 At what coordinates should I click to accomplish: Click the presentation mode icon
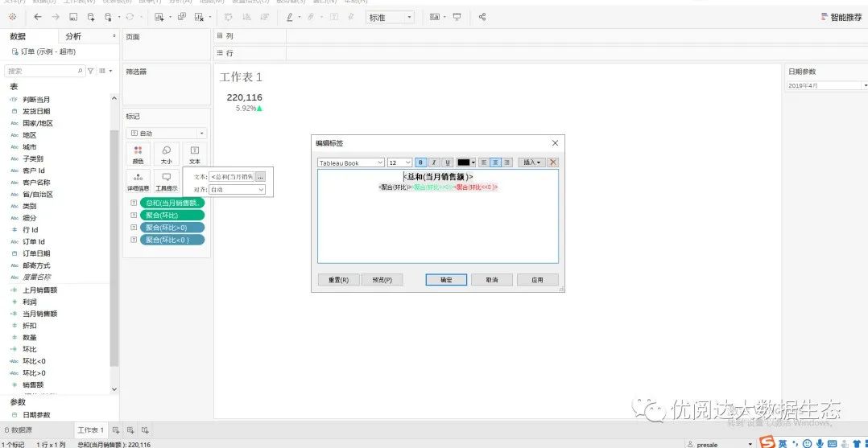coord(457,17)
